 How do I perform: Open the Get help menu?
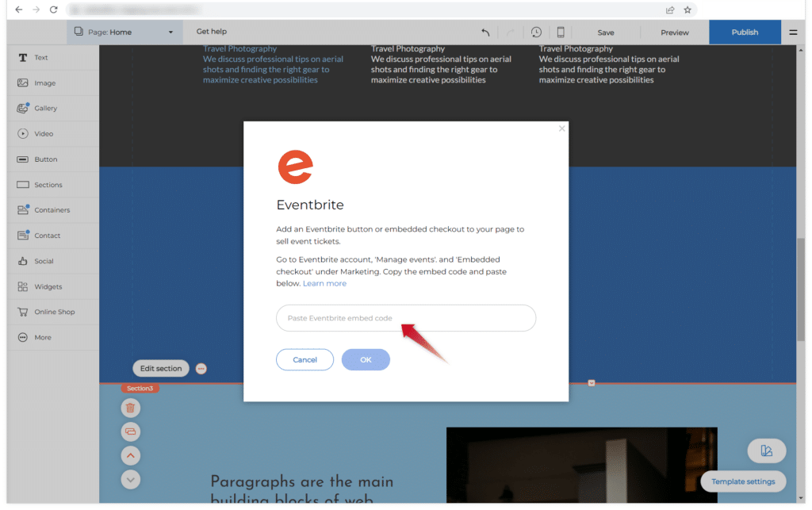coord(212,32)
